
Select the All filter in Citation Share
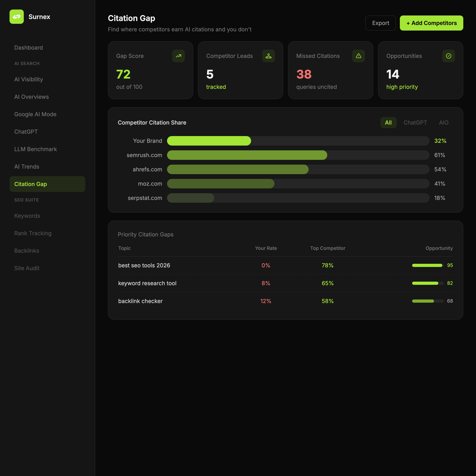388,122
